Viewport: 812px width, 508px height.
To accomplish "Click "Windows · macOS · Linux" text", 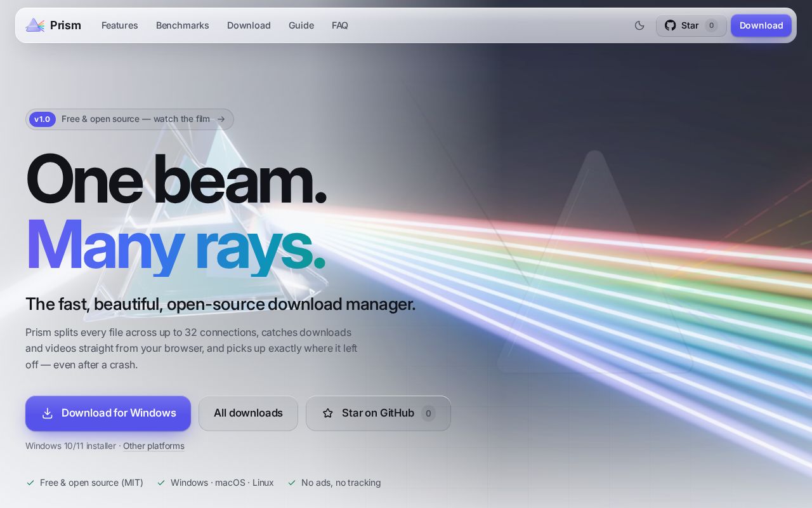I will click(222, 483).
